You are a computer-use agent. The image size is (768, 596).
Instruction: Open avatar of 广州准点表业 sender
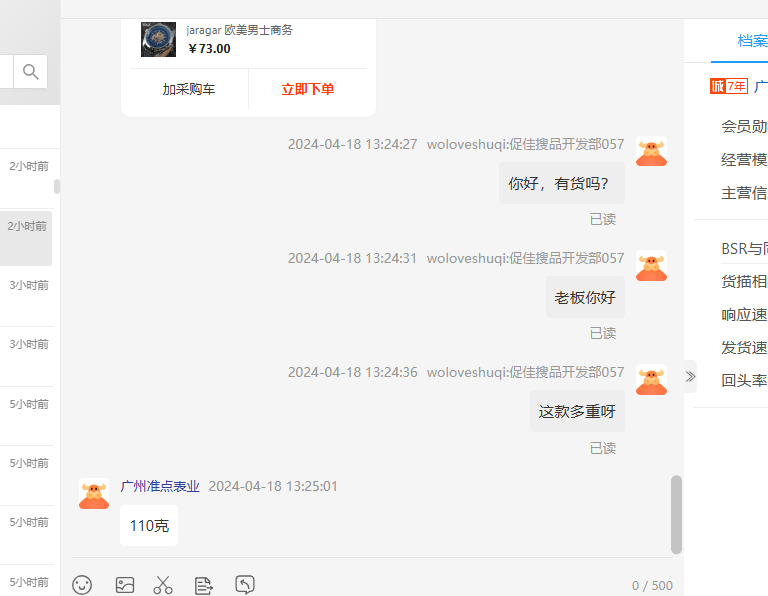[94, 494]
